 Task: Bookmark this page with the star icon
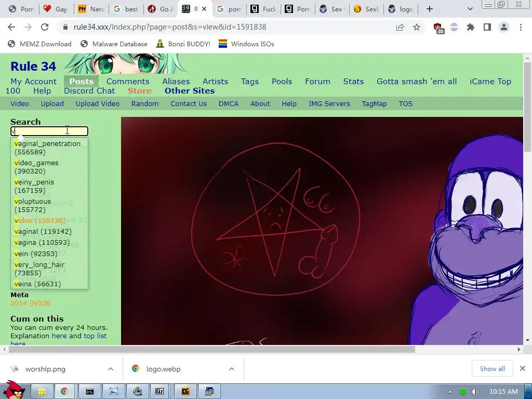click(x=417, y=27)
